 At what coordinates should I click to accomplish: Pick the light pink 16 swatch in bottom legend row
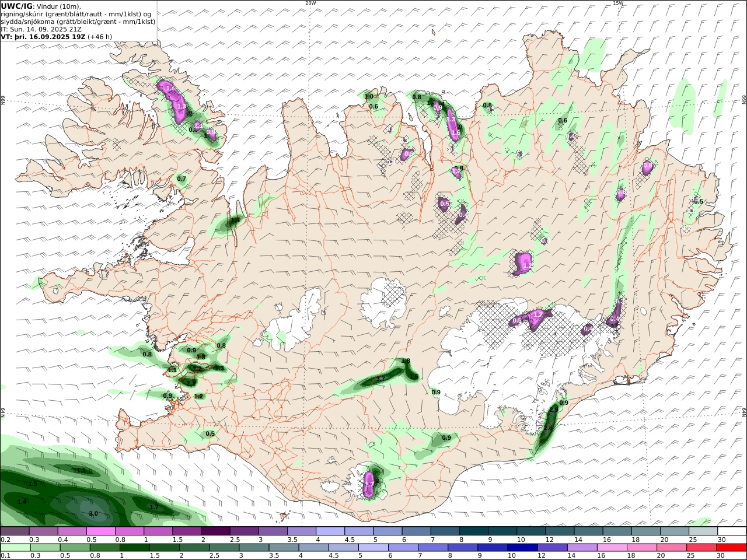coord(612,547)
